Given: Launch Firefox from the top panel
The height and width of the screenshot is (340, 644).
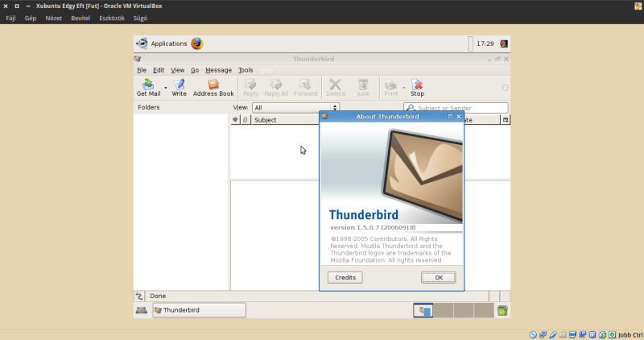Looking at the screenshot, I should [x=197, y=44].
